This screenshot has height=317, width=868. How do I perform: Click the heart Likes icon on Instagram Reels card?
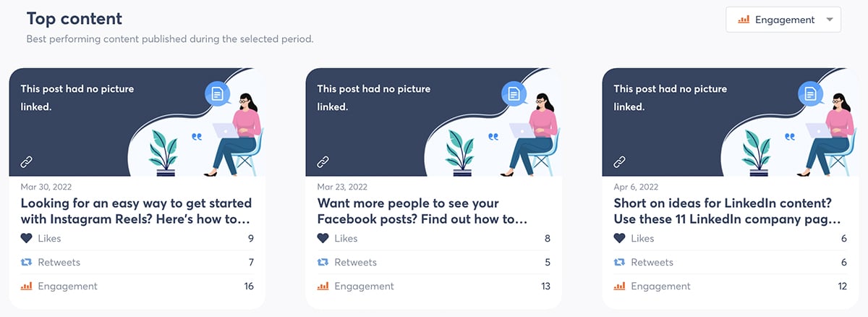27,238
